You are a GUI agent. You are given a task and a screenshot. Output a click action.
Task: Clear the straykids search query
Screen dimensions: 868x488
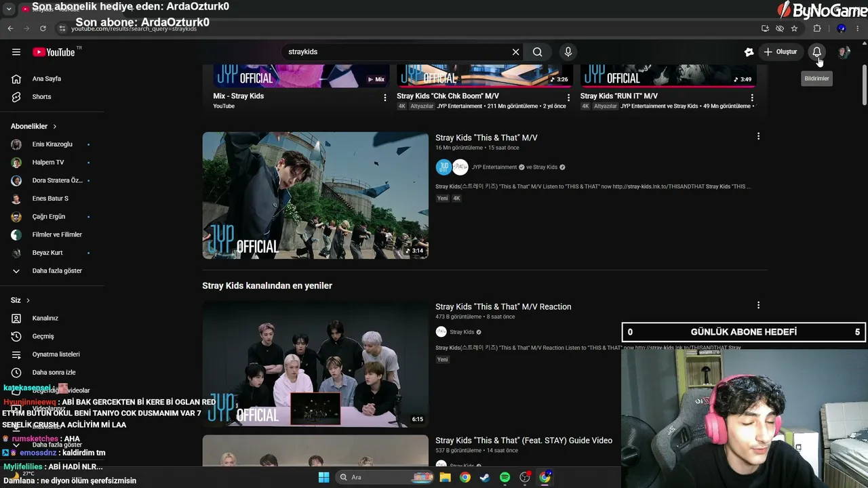515,52
